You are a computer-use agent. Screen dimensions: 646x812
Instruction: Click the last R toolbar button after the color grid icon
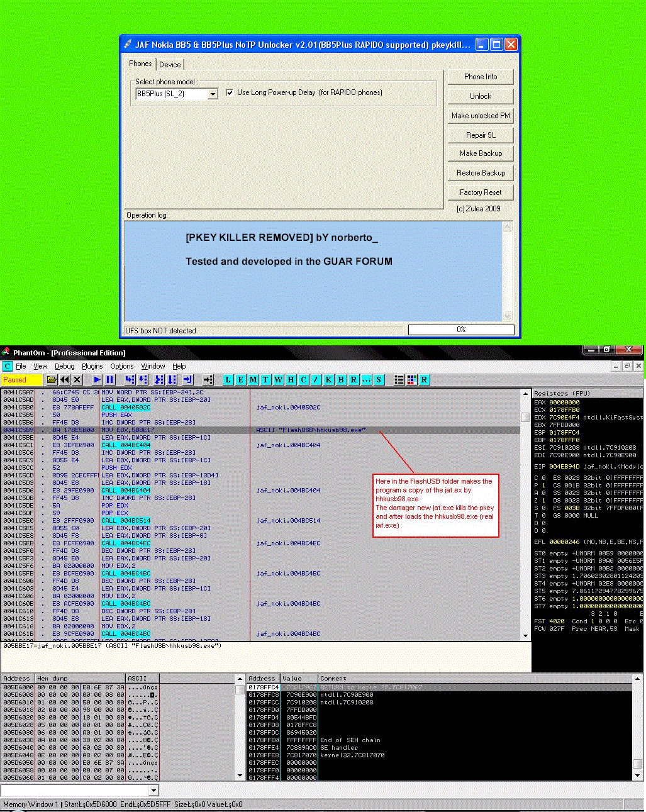point(425,380)
